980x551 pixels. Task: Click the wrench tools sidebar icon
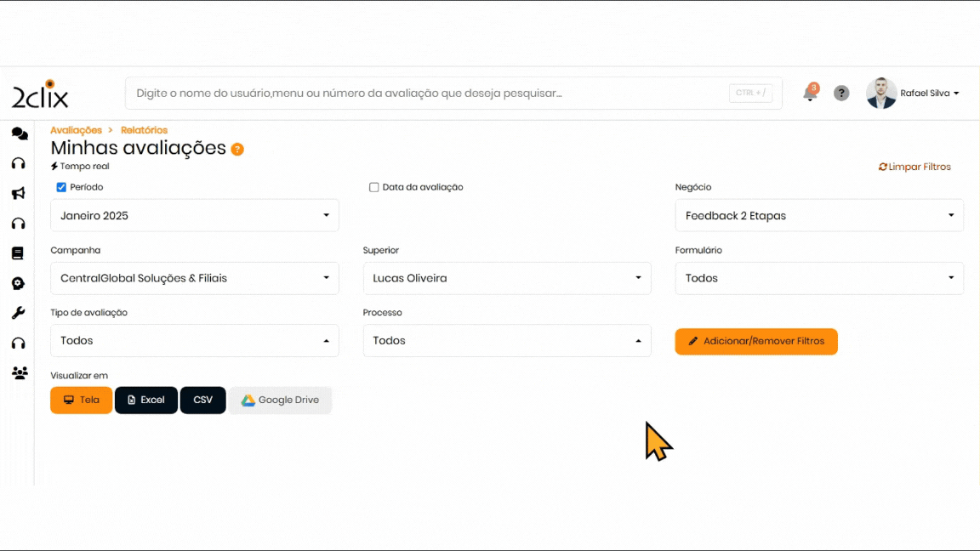point(18,313)
